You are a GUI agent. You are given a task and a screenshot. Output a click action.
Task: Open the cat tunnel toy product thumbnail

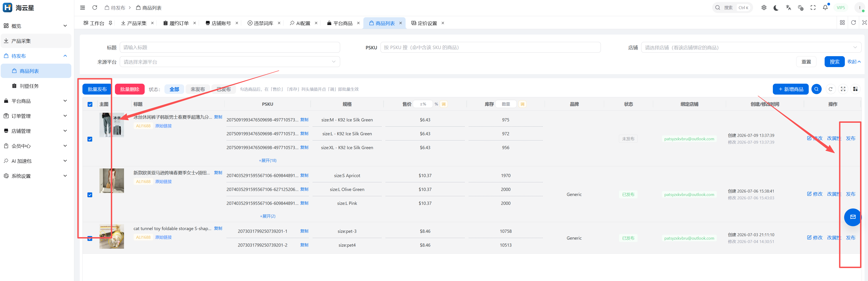pos(112,236)
